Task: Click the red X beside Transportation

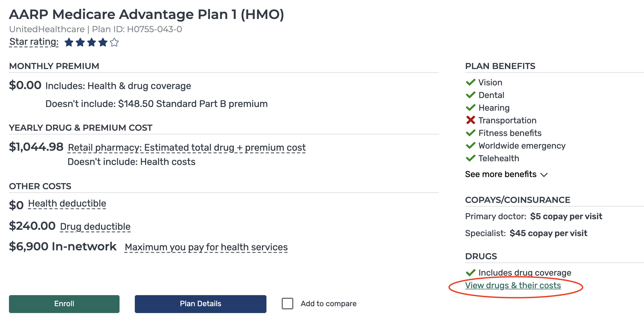Action: click(x=470, y=120)
